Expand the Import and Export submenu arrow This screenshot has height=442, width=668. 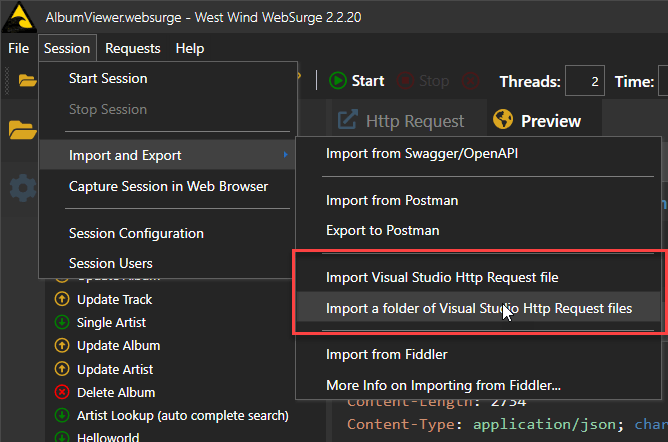pyautogui.click(x=286, y=155)
